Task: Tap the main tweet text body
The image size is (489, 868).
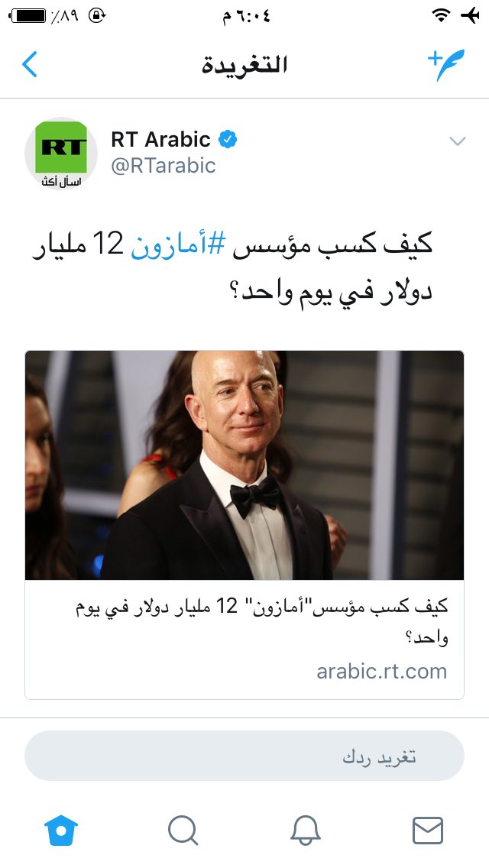Action: 232,267
